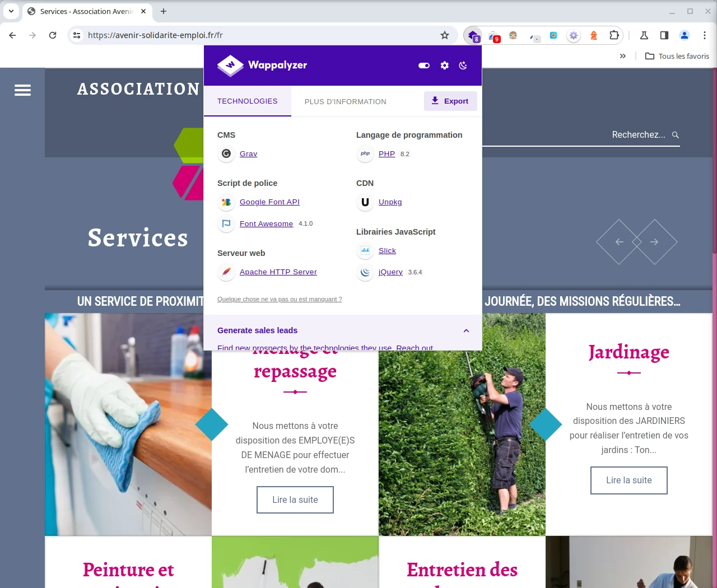Open the Peinture et heading
Viewport: 717px width, 588px height.
[x=128, y=570]
